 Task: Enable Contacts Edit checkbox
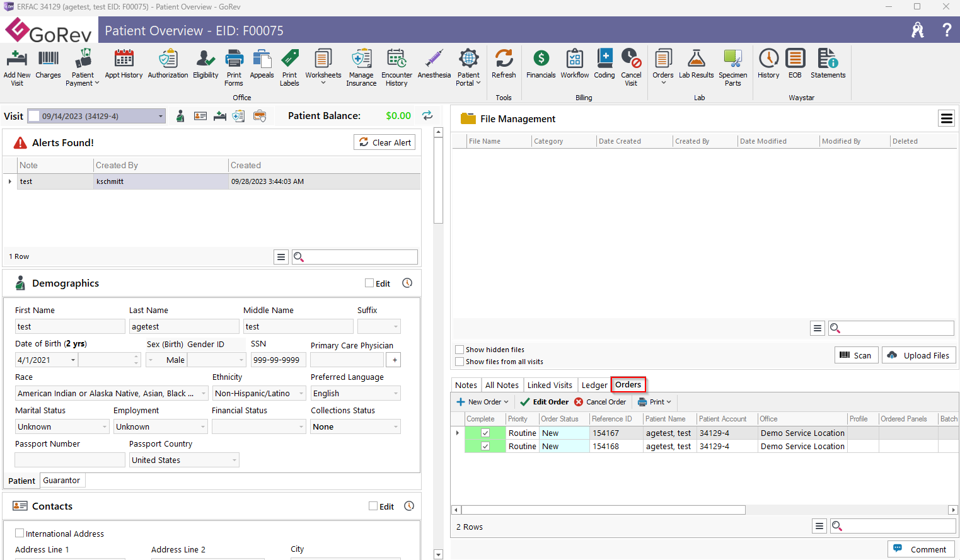click(373, 506)
